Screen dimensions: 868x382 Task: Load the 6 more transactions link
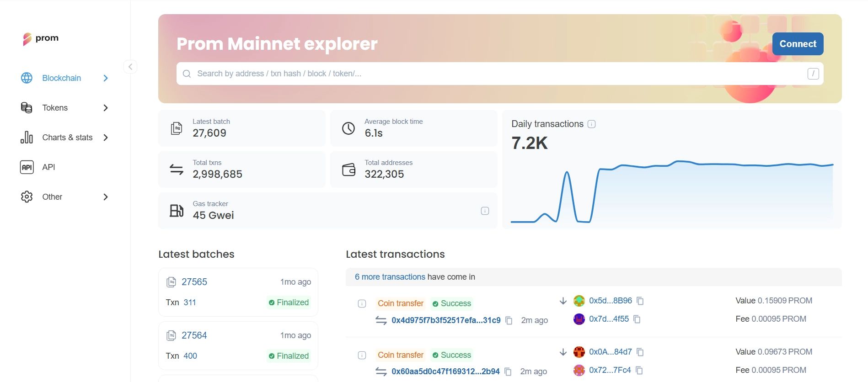tap(390, 277)
